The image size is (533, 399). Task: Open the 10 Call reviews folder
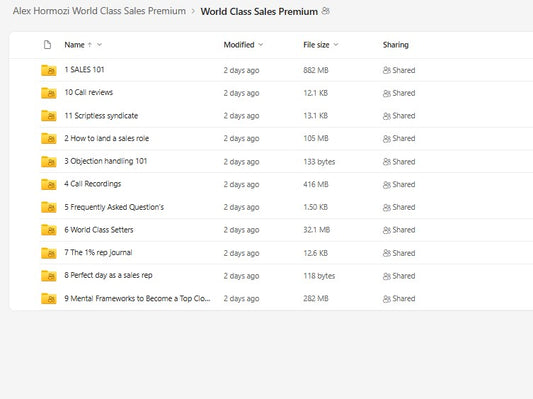coord(89,92)
